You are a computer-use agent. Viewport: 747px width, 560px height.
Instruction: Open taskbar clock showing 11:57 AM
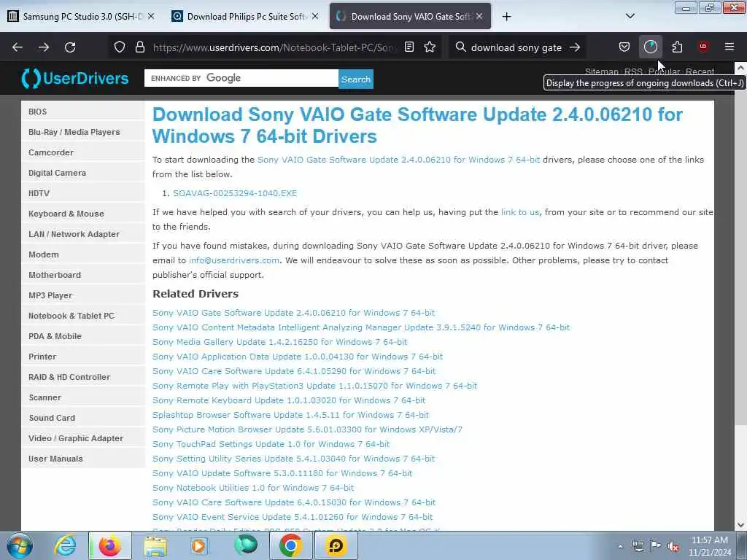point(710,546)
